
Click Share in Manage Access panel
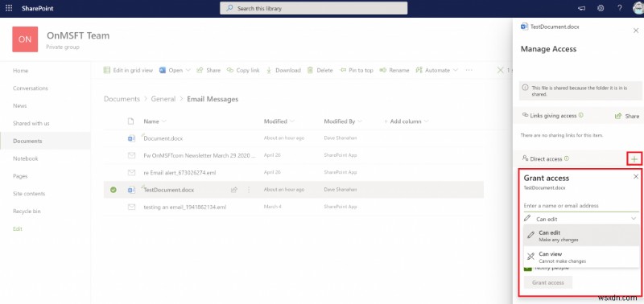(627, 116)
